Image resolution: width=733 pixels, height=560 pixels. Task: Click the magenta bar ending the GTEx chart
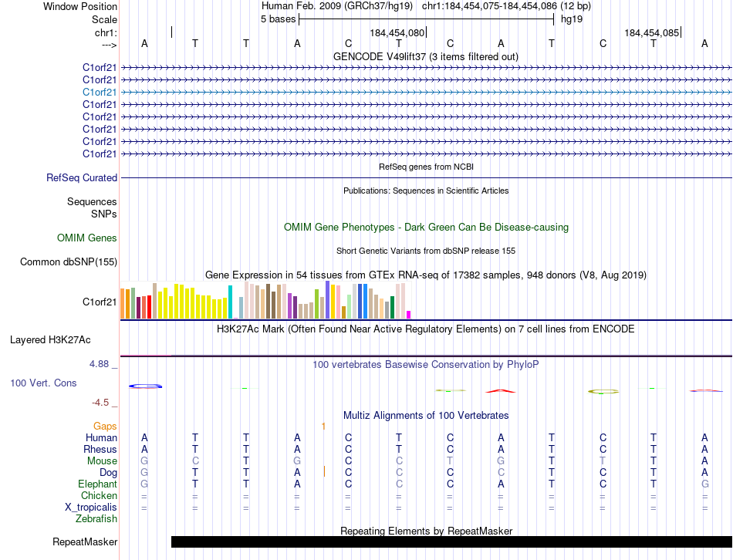409,315
